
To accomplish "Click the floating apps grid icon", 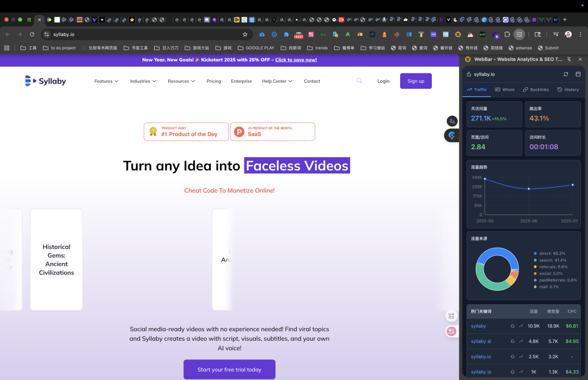I will [451, 316].
